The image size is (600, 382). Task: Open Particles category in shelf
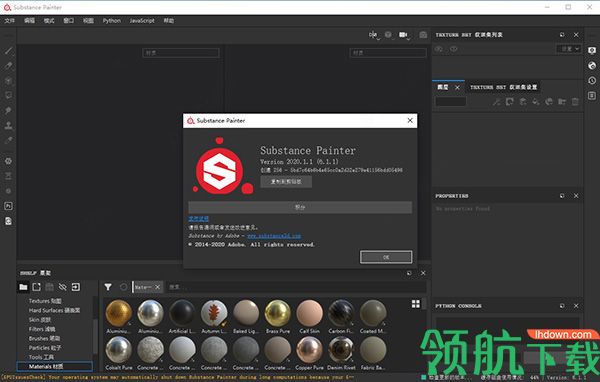[45, 348]
